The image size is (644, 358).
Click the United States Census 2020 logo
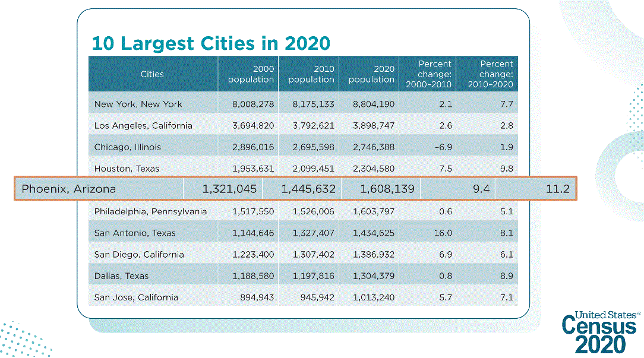coord(601,332)
